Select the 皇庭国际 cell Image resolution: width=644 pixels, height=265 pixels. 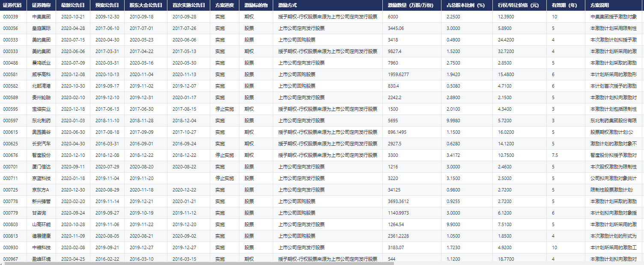click(42, 28)
